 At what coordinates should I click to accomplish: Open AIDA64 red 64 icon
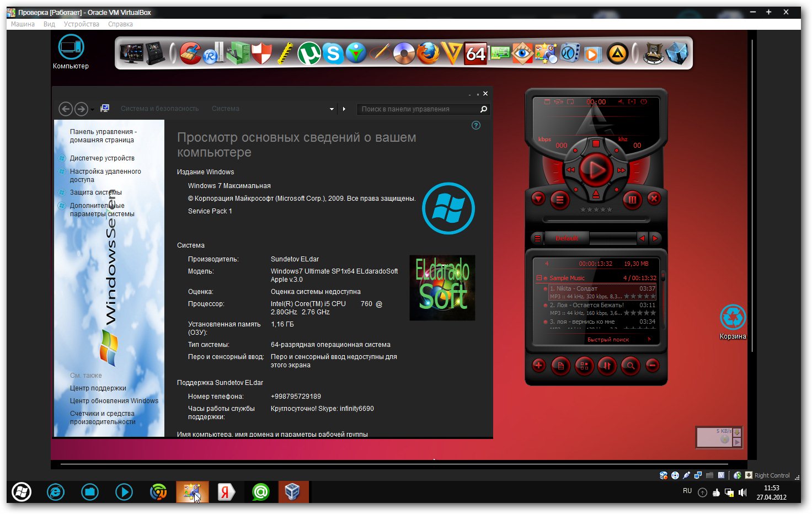tap(476, 53)
